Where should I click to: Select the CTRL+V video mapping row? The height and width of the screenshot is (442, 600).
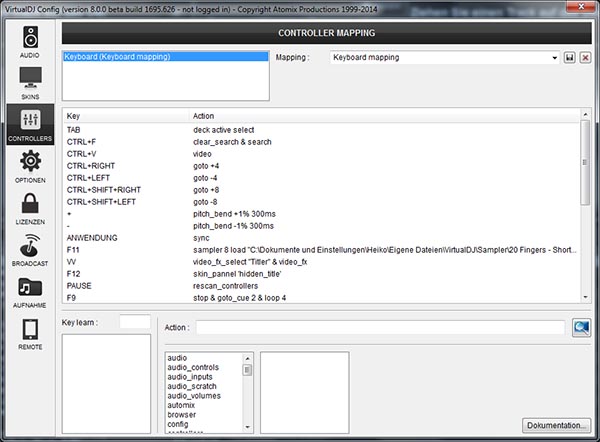pos(321,154)
